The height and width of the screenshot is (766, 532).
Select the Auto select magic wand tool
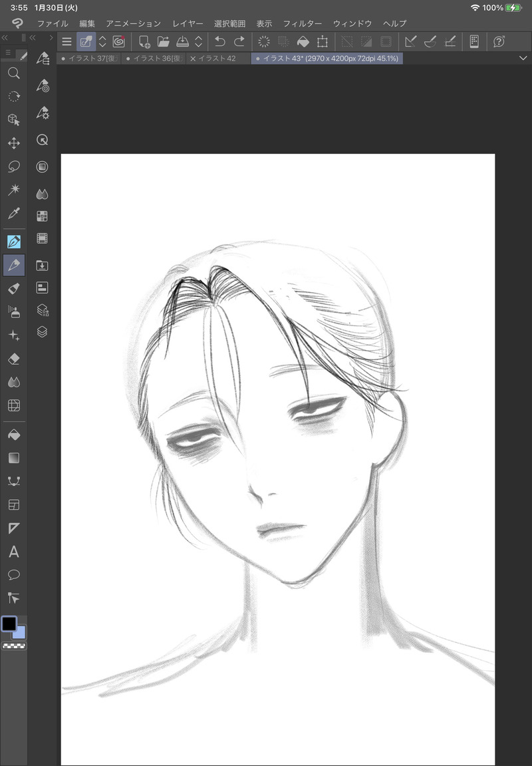click(x=14, y=190)
